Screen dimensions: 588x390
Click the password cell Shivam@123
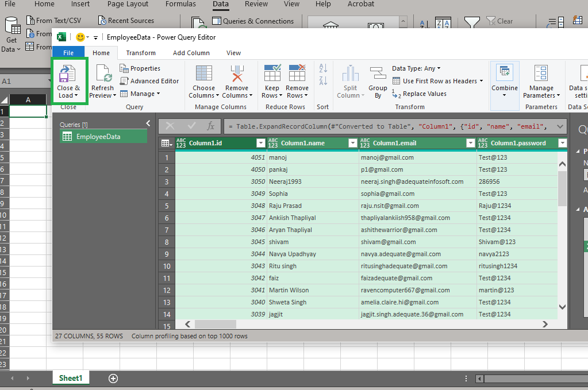tap(517, 242)
